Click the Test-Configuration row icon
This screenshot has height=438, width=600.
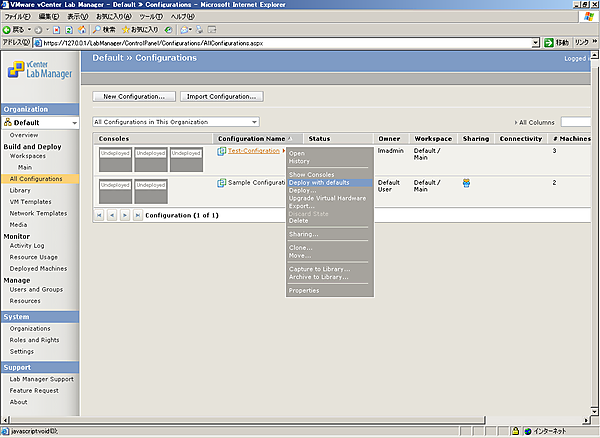click(222, 151)
